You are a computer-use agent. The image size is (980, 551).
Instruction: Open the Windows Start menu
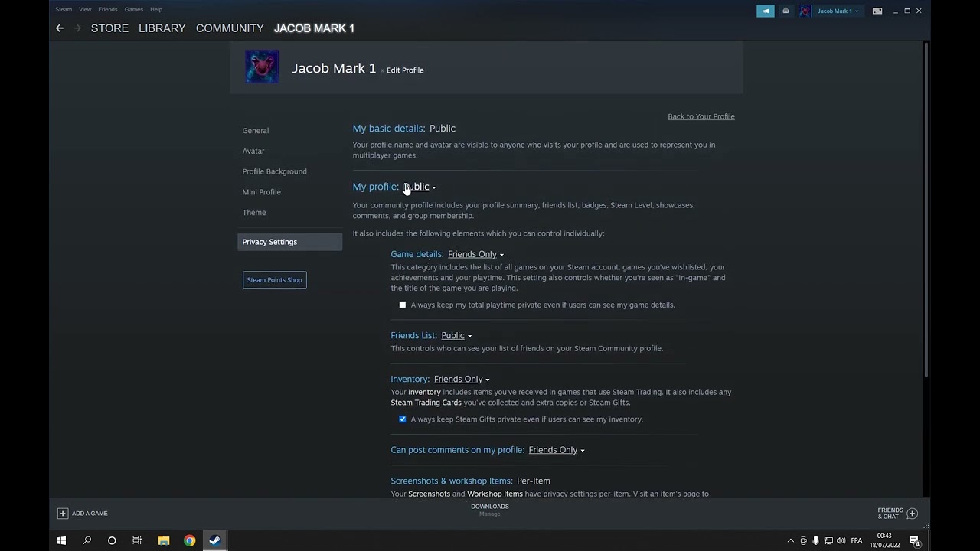click(x=61, y=540)
